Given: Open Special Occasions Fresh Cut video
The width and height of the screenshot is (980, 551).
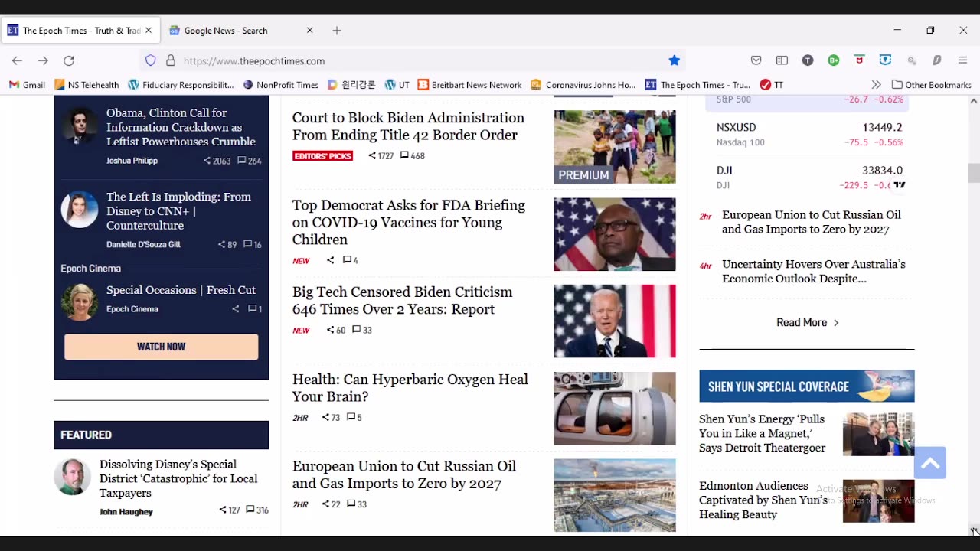Looking at the screenshot, I should 181,290.
